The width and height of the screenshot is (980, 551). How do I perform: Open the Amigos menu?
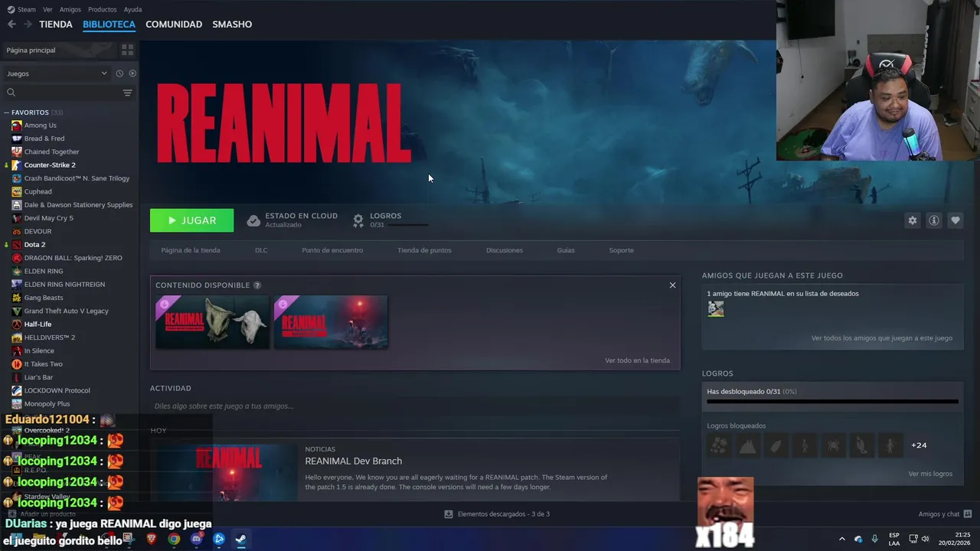pos(70,9)
